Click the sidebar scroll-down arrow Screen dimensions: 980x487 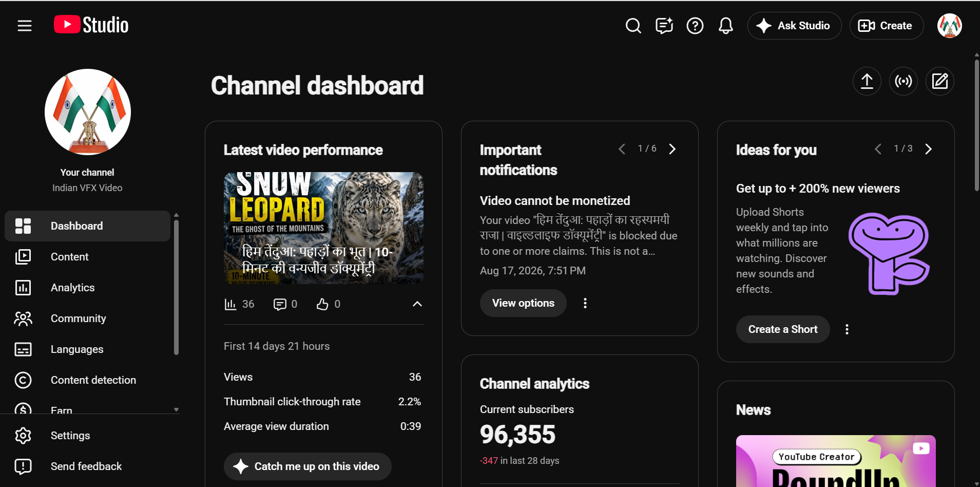(176, 409)
